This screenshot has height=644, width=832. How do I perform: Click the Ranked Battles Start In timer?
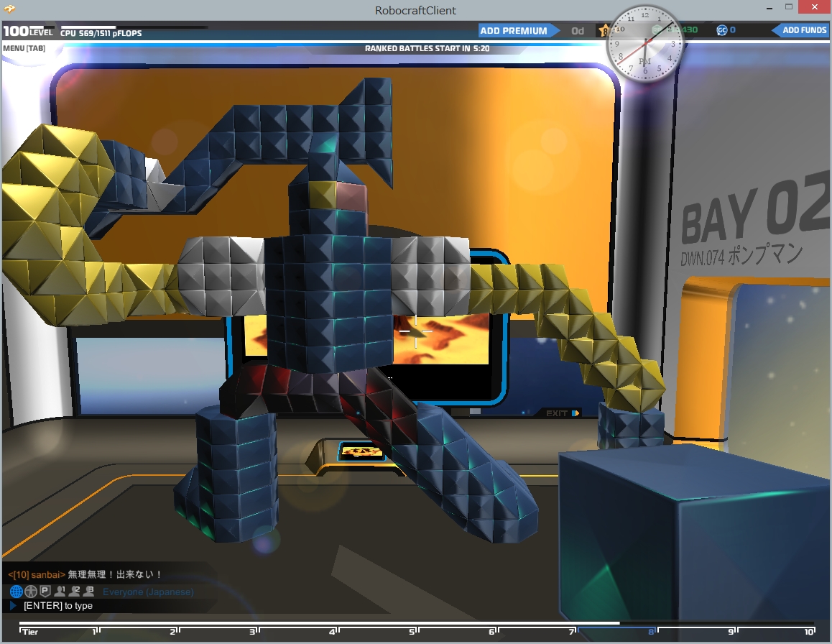click(427, 48)
